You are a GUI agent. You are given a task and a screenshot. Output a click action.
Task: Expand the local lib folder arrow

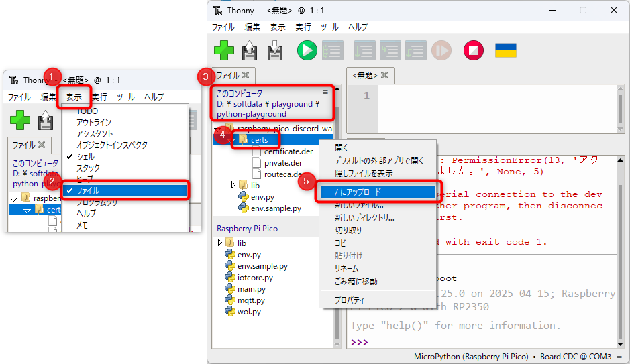[x=233, y=185]
